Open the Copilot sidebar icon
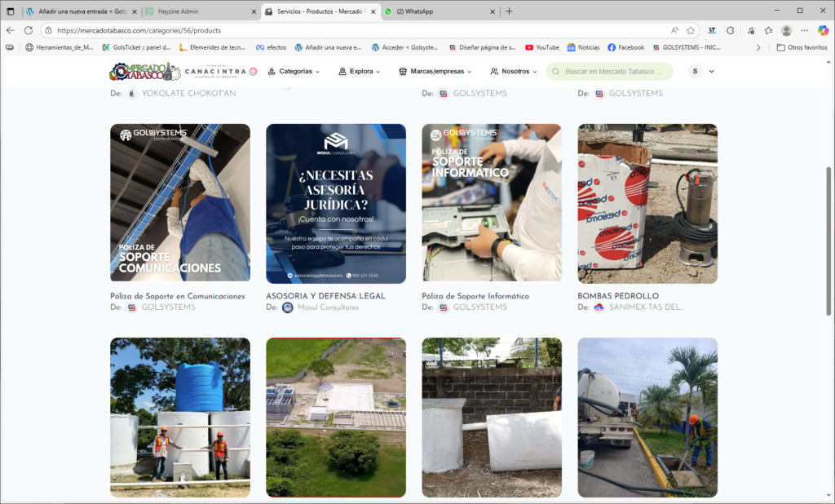This screenshot has width=835, height=504. [x=823, y=30]
